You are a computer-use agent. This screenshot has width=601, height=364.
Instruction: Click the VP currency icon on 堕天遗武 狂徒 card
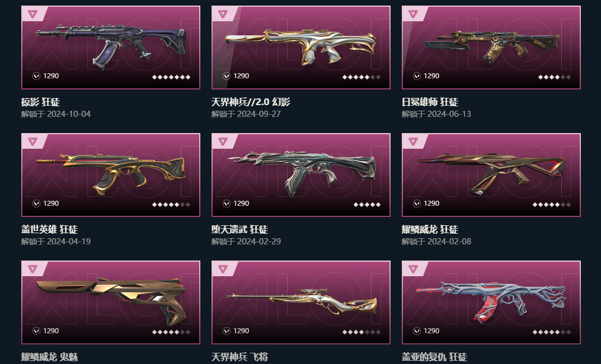click(227, 204)
